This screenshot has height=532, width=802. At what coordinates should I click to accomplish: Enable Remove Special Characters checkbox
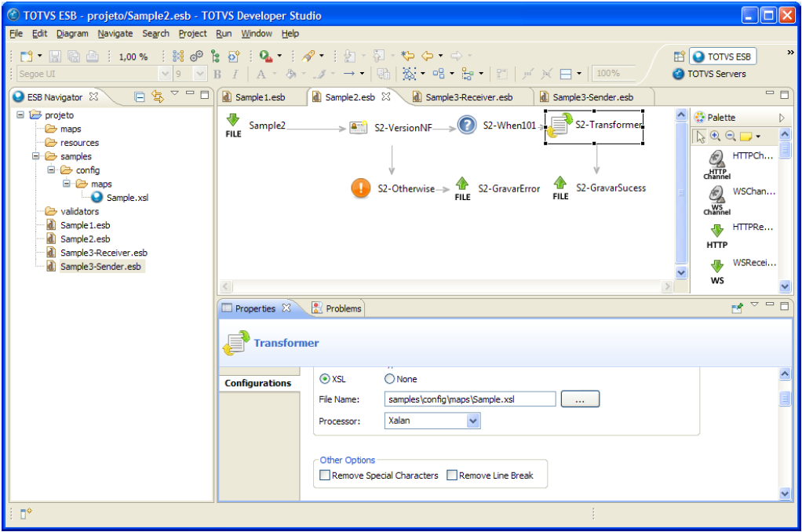tap(324, 476)
